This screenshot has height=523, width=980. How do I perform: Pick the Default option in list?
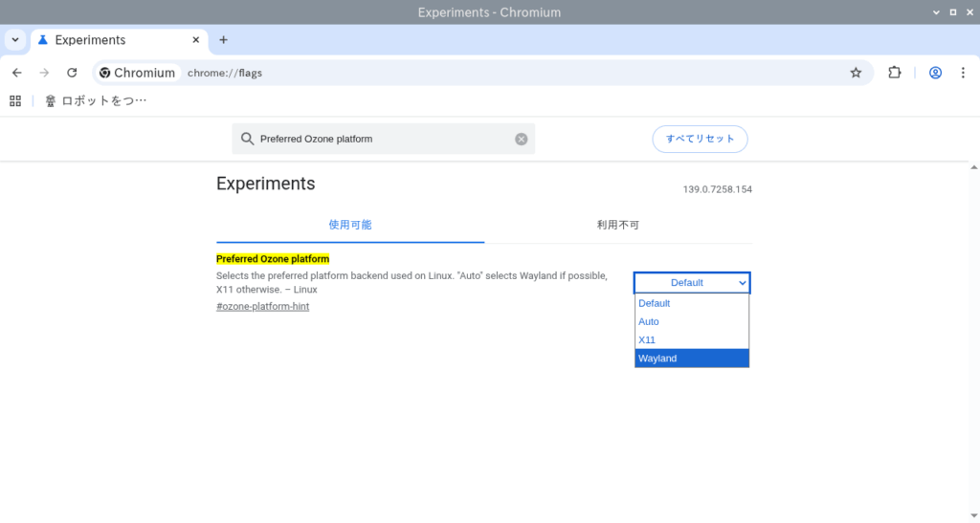[x=691, y=303]
